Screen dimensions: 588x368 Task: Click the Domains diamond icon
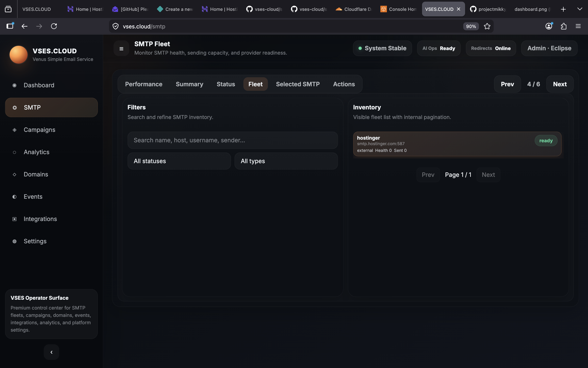coord(14,175)
